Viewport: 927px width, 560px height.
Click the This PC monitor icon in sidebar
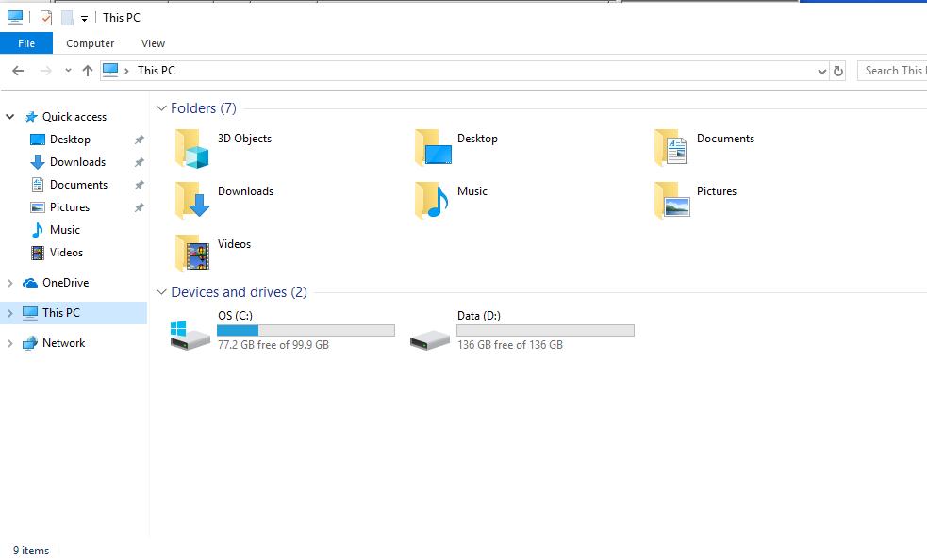click(x=30, y=313)
